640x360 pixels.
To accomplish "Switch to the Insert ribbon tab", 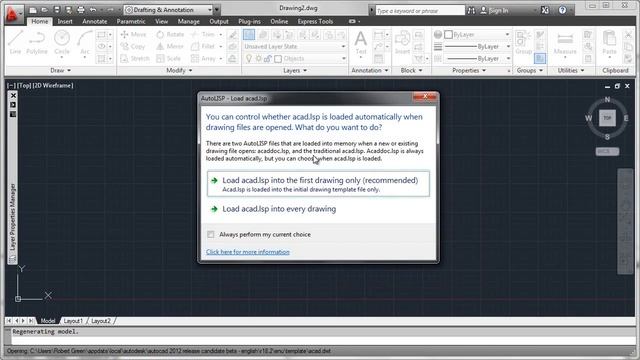I will pyautogui.click(x=65, y=21).
